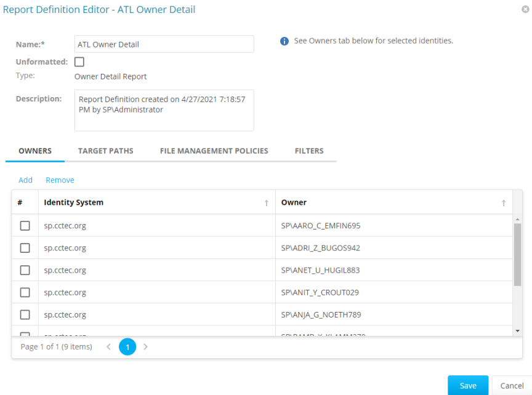Sort by Identity System column arrow
Screen dimensions: 532x395
click(x=267, y=203)
